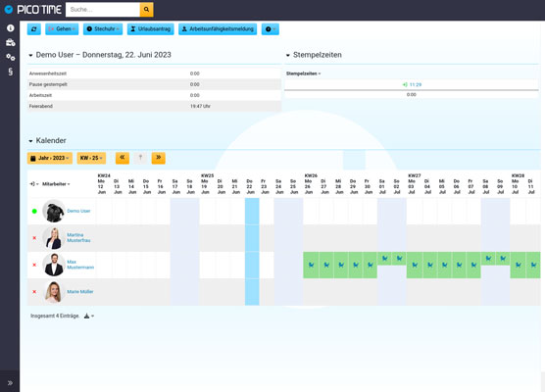This screenshot has height=392, width=545.
Task: Click Max Mustermann vacation icon on 10 Jul
Action: [x=519, y=265]
